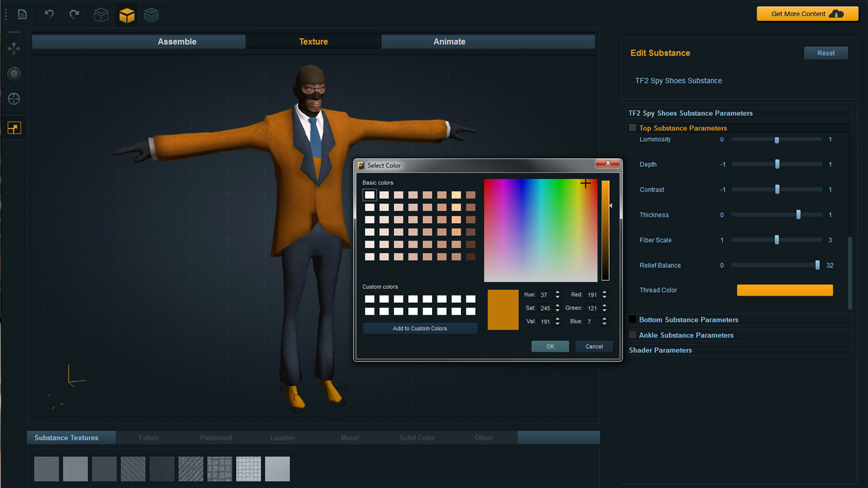Open the Metal textures tab
This screenshot has height=488, width=868.
[x=350, y=438]
